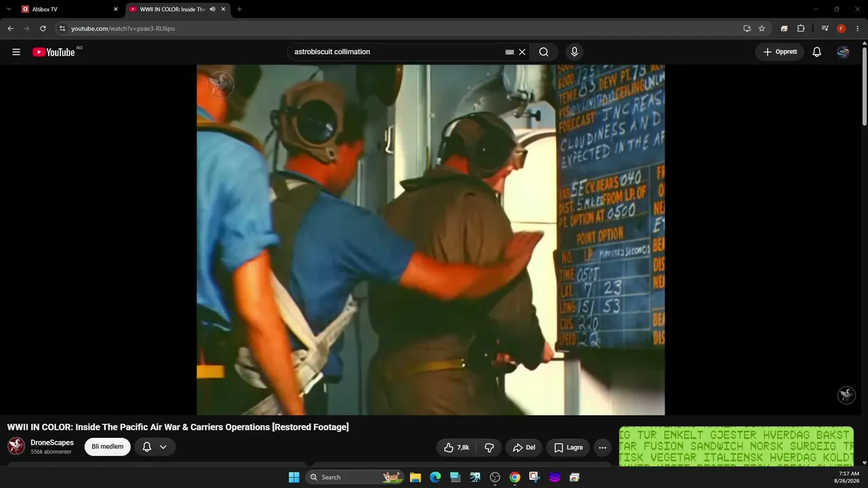Clear the YouTube search query
This screenshot has height=488, width=868.
point(522,52)
